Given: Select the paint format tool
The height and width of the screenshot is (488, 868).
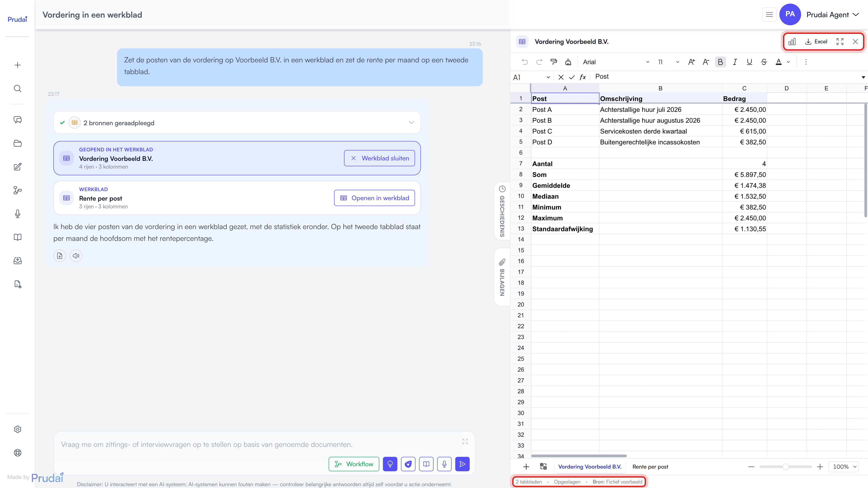Looking at the screenshot, I should (554, 62).
